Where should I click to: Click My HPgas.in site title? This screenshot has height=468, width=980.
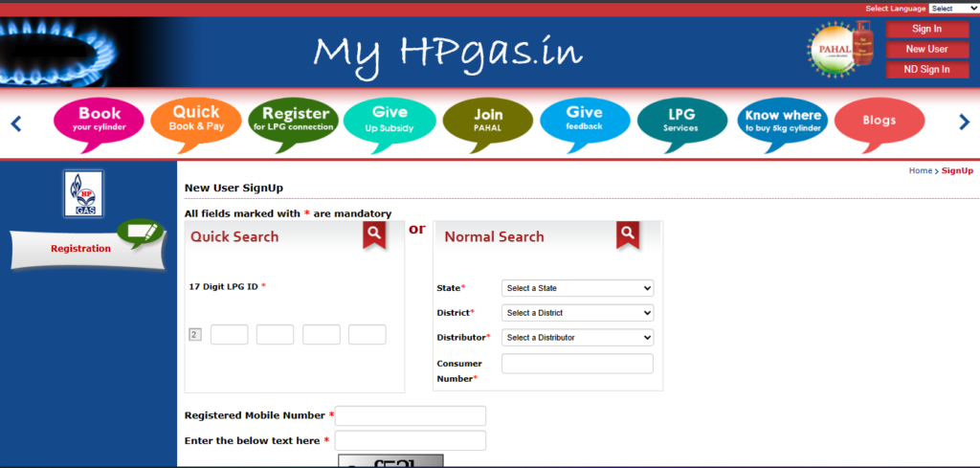(448, 53)
